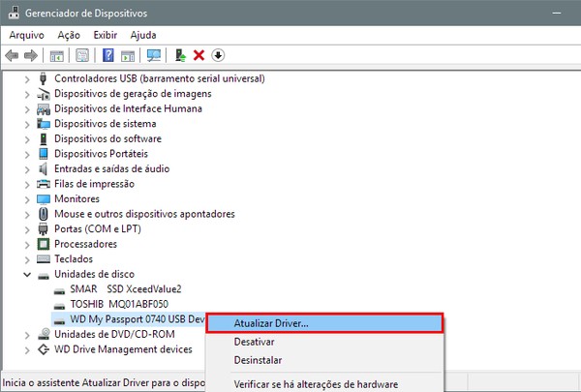
Task: Select WD My Passport 0740 USB device
Action: point(138,319)
